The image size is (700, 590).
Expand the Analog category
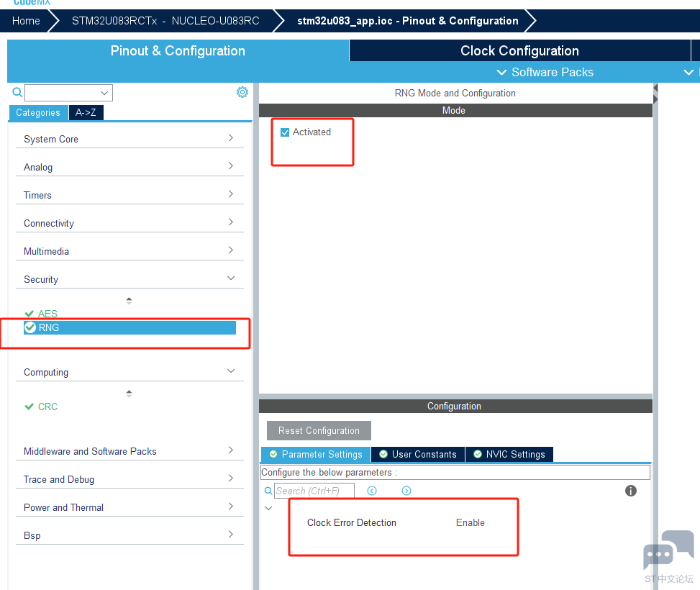tap(129, 167)
